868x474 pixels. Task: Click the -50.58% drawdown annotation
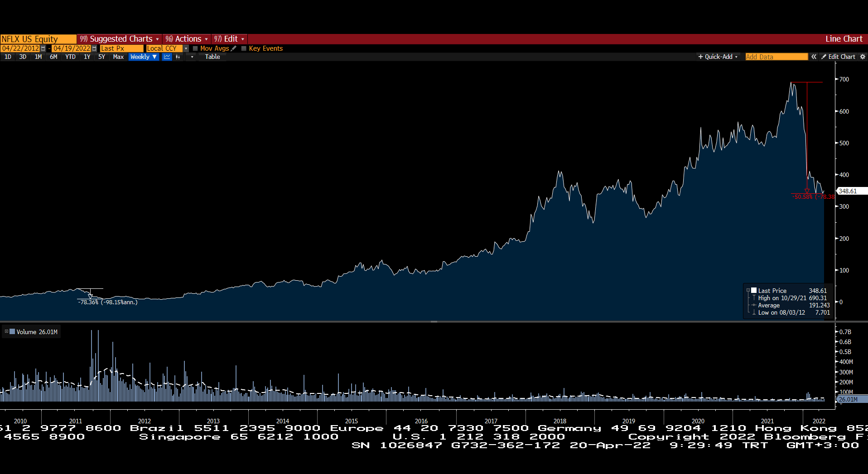pos(813,197)
